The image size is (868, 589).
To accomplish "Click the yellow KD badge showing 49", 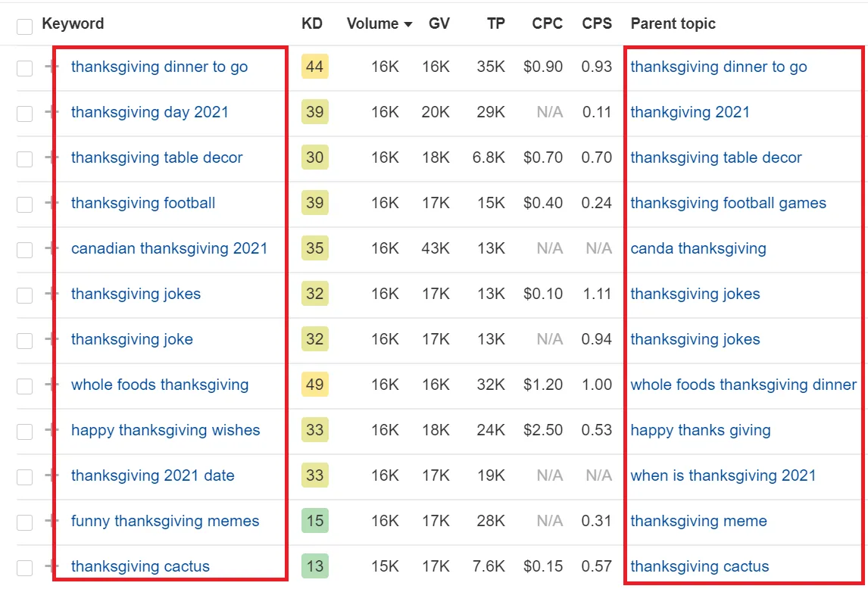I will (314, 385).
